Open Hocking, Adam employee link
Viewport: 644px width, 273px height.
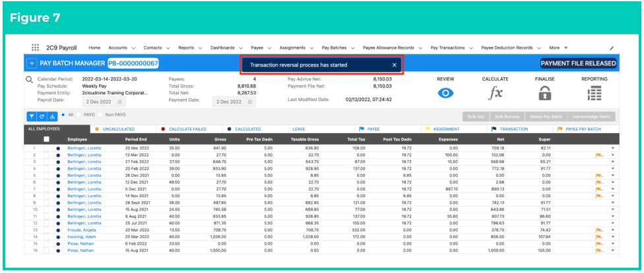81,237
